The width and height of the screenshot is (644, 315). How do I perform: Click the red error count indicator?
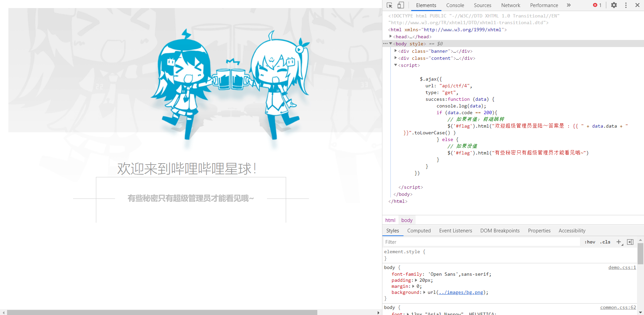pyautogui.click(x=597, y=5)
